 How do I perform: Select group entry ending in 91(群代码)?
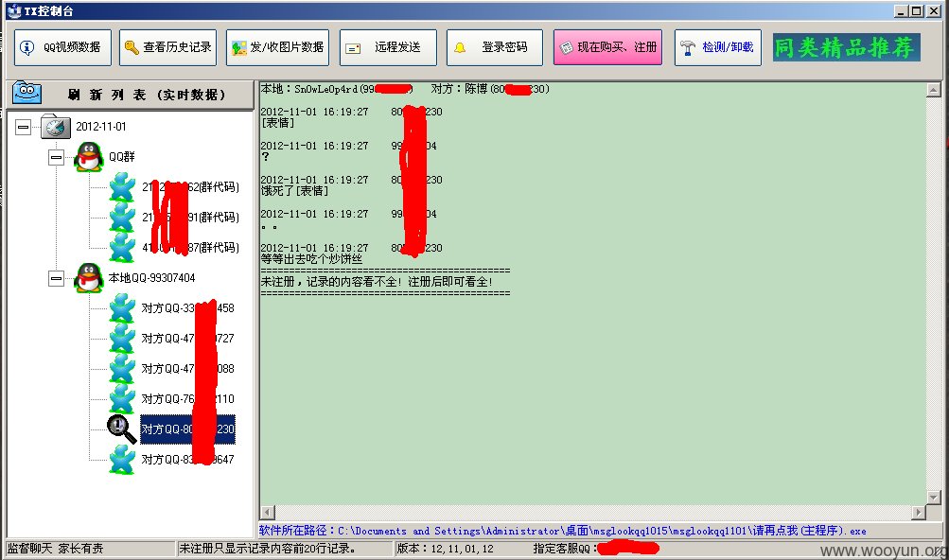click(190, 218)
